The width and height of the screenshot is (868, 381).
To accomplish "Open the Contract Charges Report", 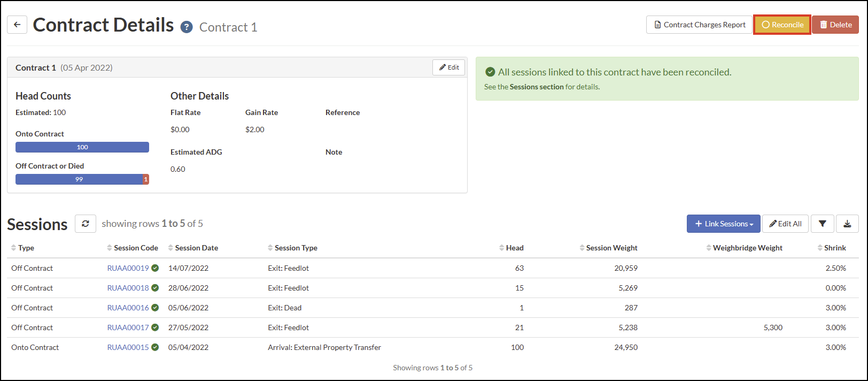I will tap(699, 25).
